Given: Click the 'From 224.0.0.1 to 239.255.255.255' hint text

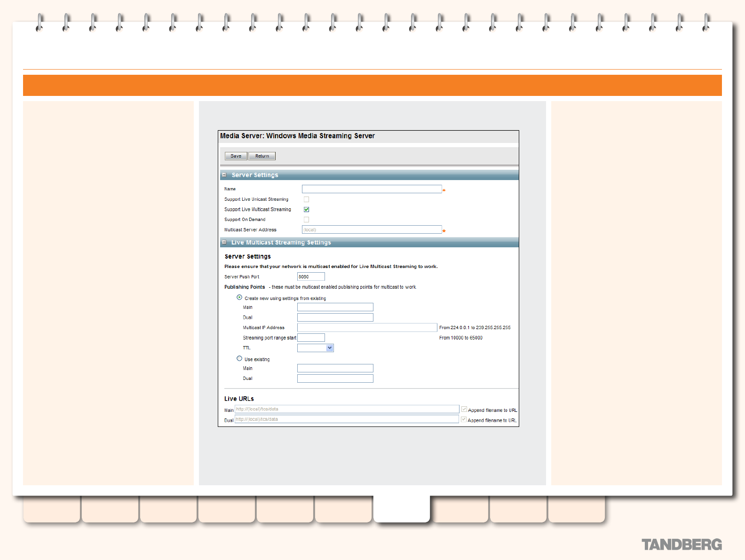Looking at the screenshot, I should 475,328.
